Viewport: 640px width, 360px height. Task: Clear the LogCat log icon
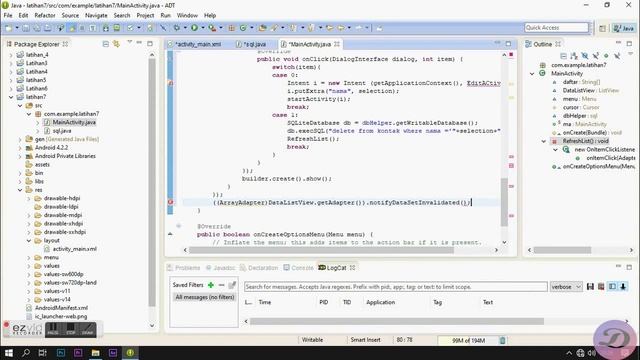[601, 287]
